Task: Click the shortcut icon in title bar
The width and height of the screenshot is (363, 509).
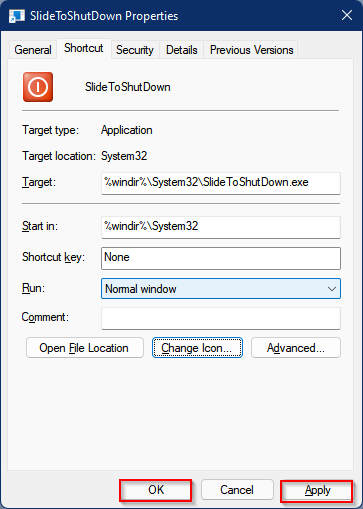Action: pos(16,16)
